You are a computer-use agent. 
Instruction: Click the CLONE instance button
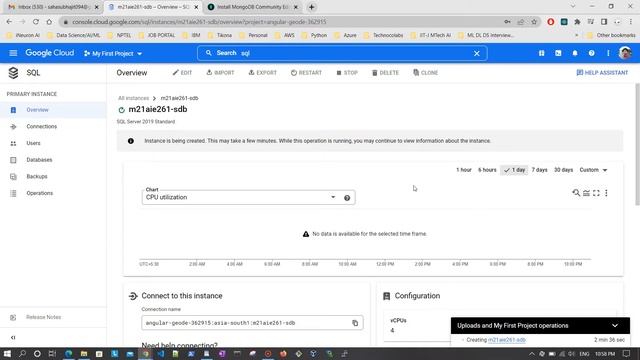tap(425, 73)
